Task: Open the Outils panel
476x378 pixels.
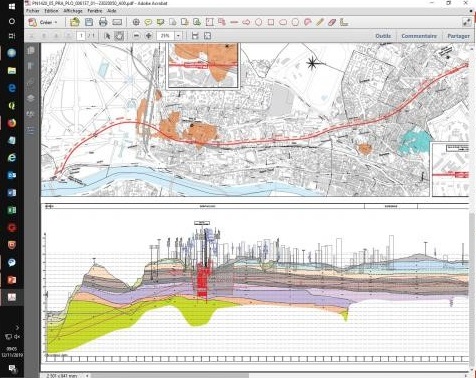Action: 383,36
